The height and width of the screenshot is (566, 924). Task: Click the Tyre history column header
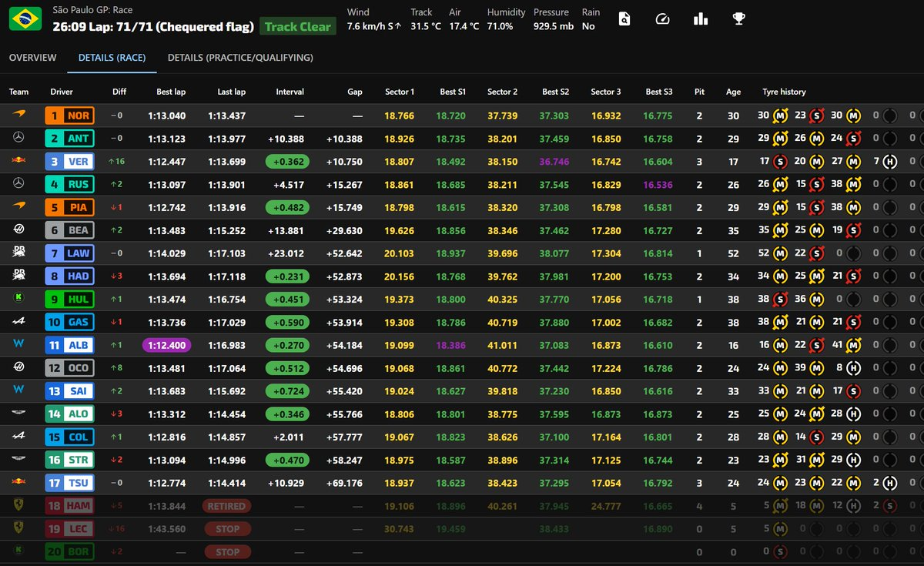[x=784, y=92]
